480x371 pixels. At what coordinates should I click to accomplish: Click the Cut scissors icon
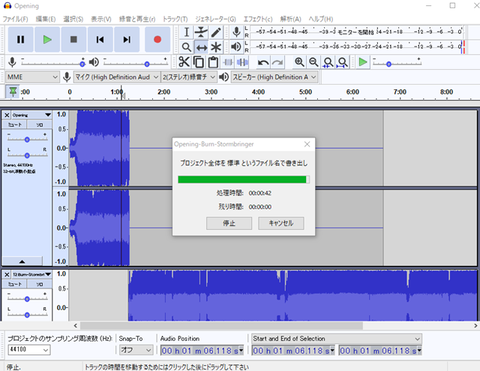pyautogui.click(x=184, y=62)
